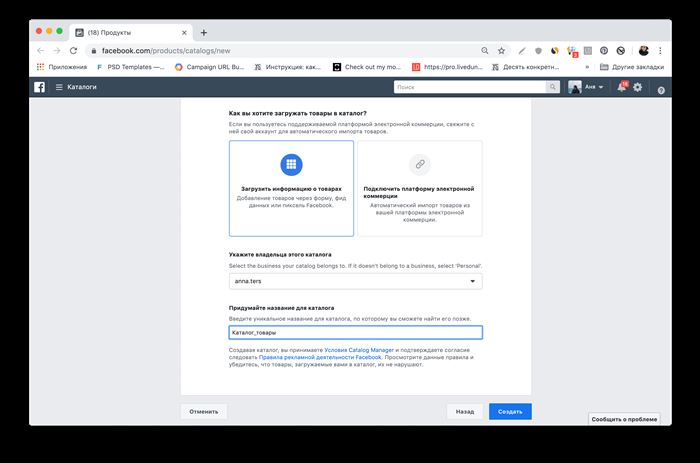Click the Назад button
Image resolution: width=700 pixels, height=463 pixels.
tap(465, 412)
